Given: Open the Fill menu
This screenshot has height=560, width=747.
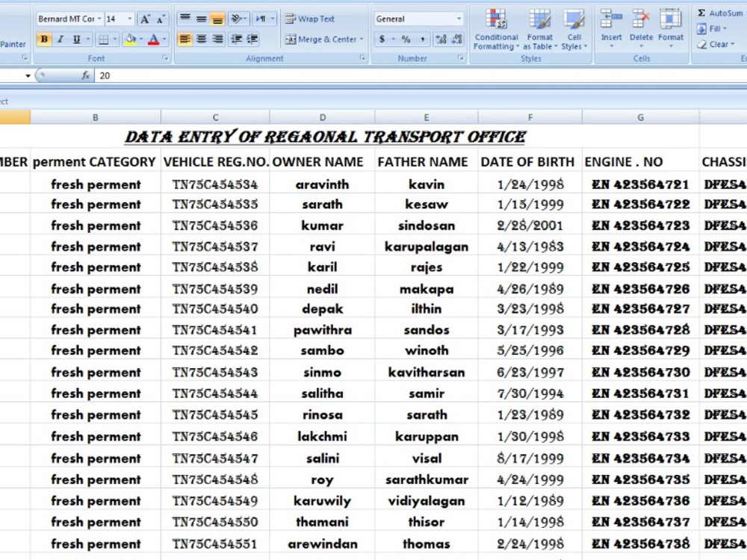Looking at the screenshot, I should click(x=712, y=28).
